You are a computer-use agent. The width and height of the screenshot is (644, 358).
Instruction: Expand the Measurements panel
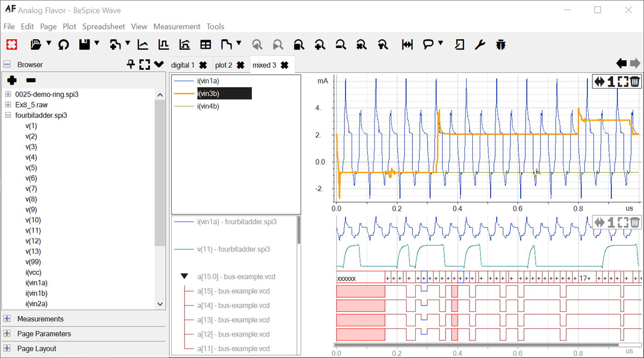click(x=7, y=319)
